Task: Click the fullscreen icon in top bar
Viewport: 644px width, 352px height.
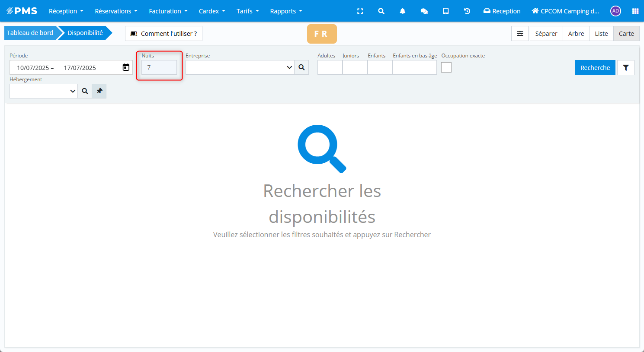Action: click(x=360, y=11)
